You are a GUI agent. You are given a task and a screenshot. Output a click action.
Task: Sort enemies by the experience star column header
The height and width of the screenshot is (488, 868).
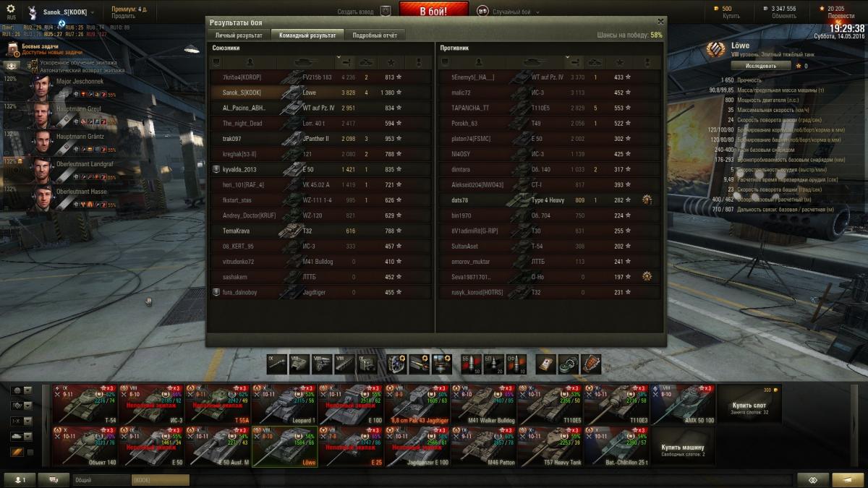620,63
